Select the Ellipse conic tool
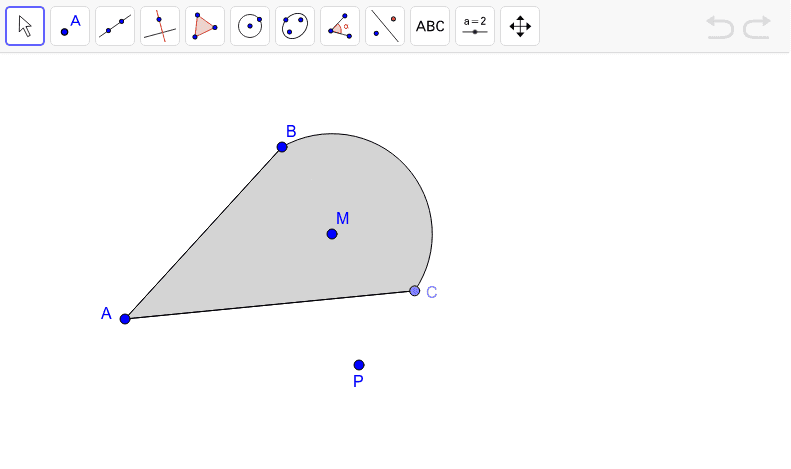This screenshot has width=791, height=469. click(x=295, y=26)
